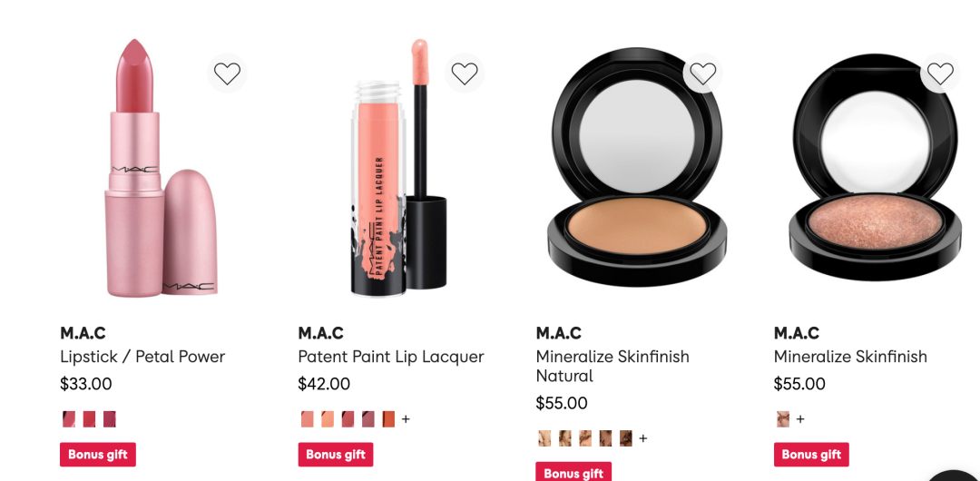Select the single Mineralize Skinfinish swatch
Image resolution: width=980 pixels, height=481 pixels.
(782, 419)
